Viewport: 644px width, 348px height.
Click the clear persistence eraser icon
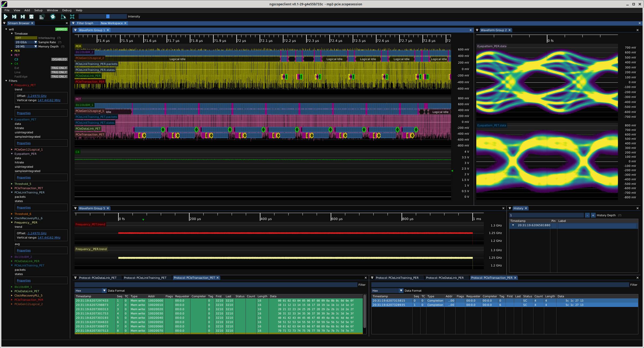tap(63, 17)
